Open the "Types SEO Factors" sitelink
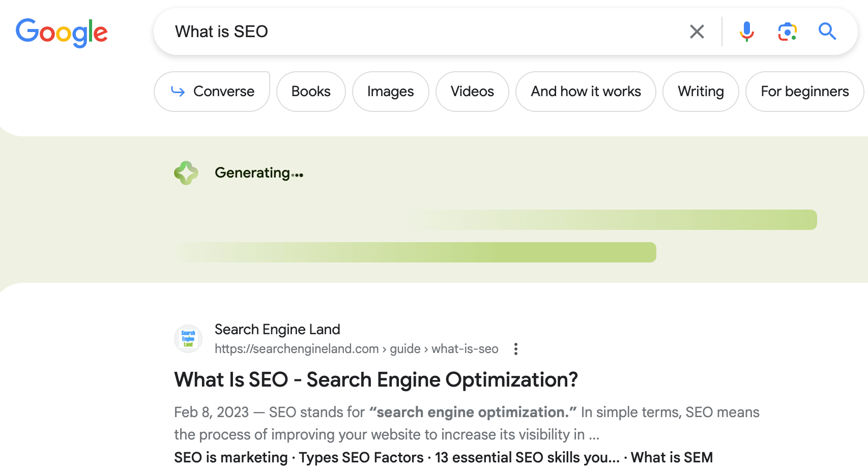The width and height of the screenshot is (868, 469). (361, 457)
